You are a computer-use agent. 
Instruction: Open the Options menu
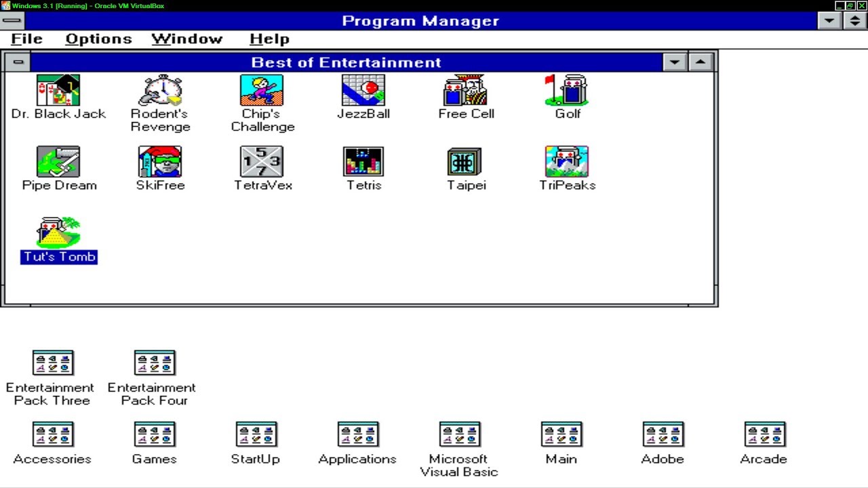click(x=98, y=39)
